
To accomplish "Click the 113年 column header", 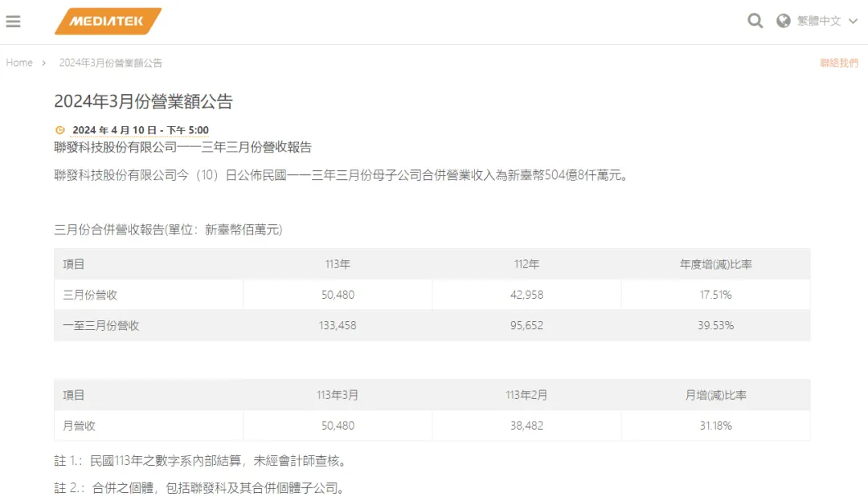I will (x=338, y=264).
